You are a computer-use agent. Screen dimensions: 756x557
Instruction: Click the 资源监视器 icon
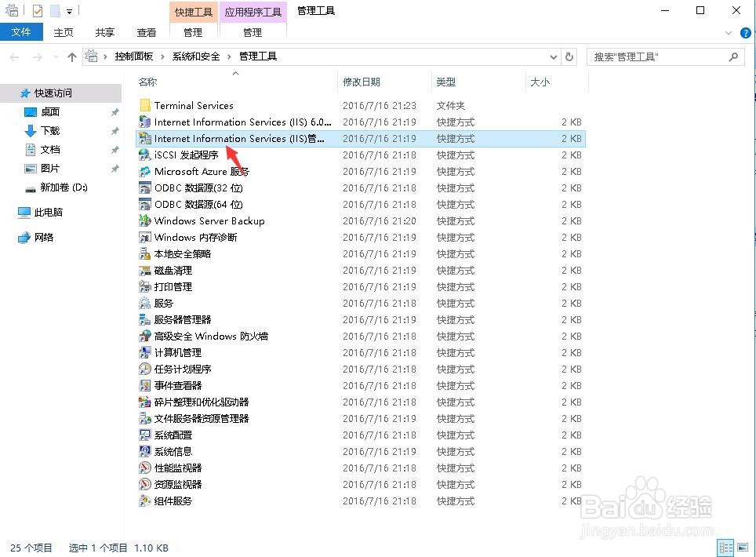(x=145, y=484)
